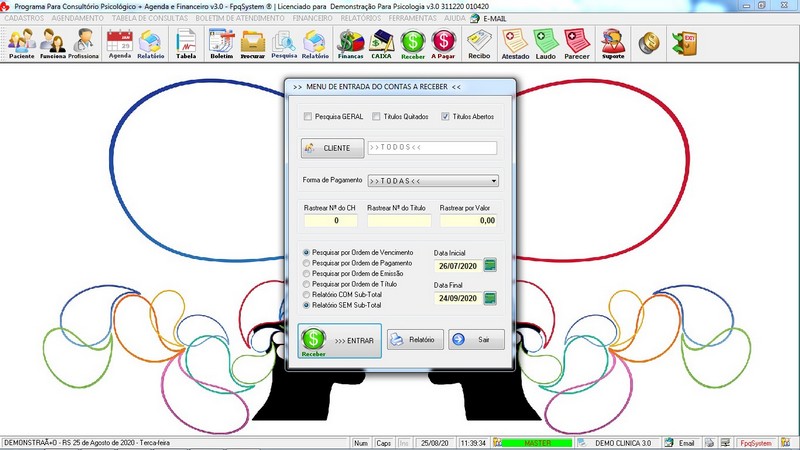The height and width of the screenshot is (450, 800).
Task: Click the Sair button
Action: 476,339
